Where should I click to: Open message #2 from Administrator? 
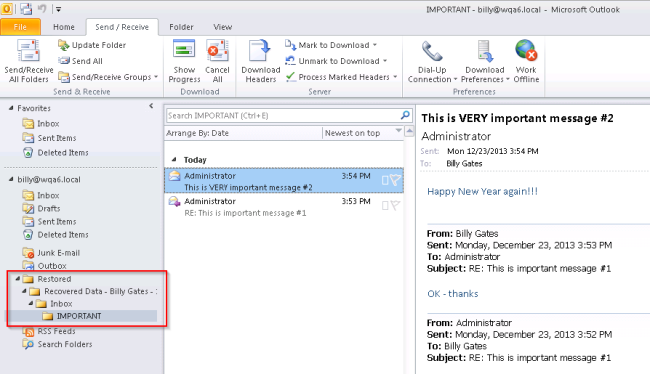pyautogui.click(x=284, y=181)
